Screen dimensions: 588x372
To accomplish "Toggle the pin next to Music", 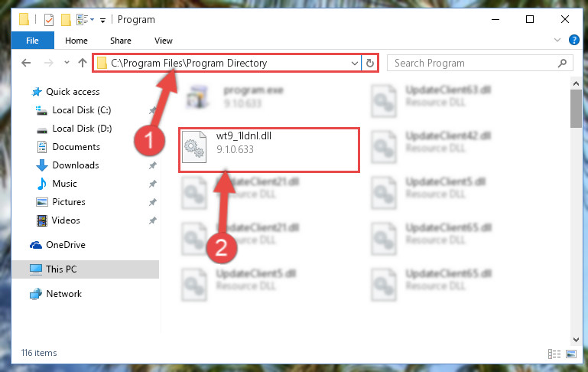I will (153, 184).
